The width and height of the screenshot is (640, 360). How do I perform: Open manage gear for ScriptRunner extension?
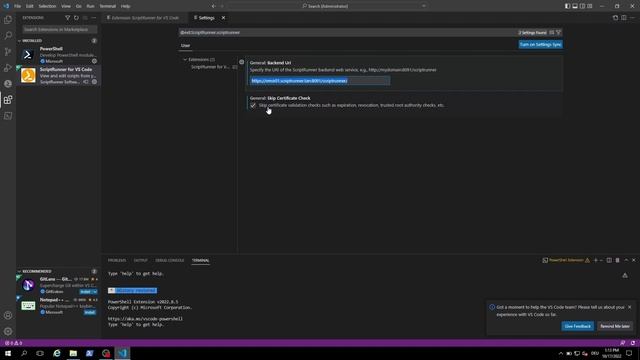point(94,82)
